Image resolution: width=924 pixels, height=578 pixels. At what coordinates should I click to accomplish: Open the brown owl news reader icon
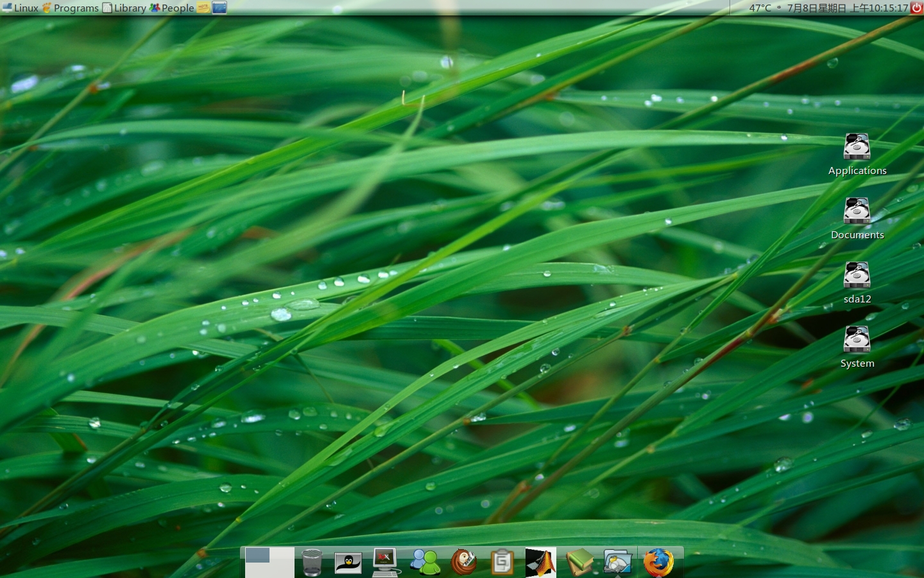coord(463,563)
